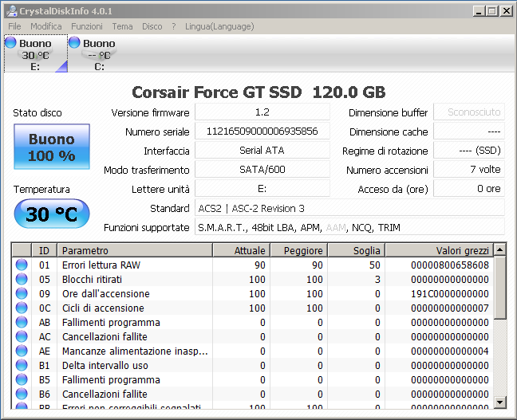The width and height of the screenshot is (517, 420).
Task: Click the Funzioni supportate field
Action: (349, 227)
